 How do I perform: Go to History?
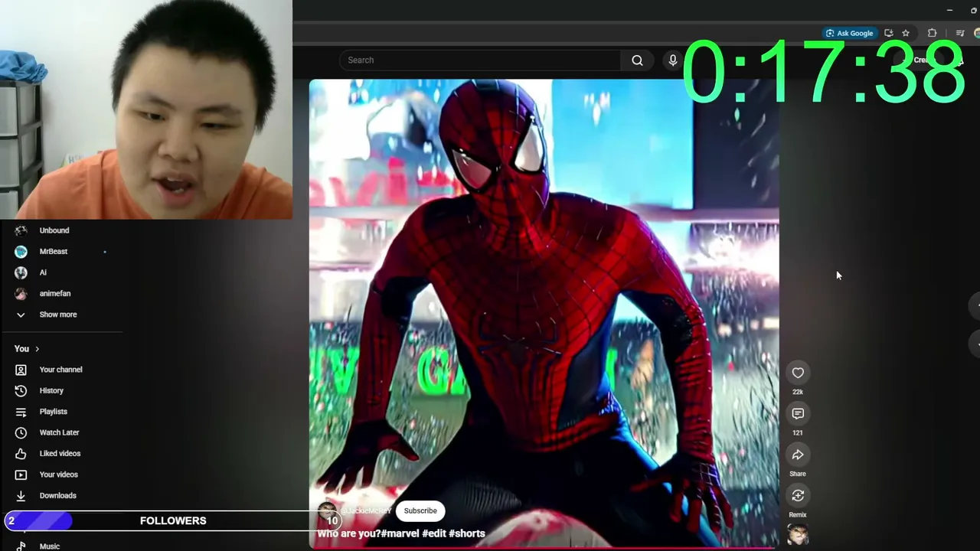point(51,391)
